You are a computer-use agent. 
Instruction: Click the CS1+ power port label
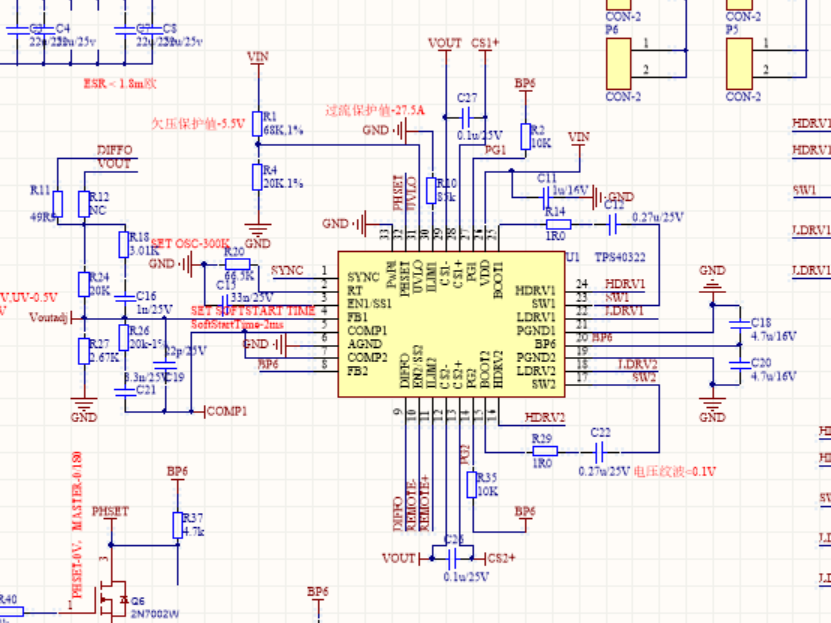click(485, 42)
